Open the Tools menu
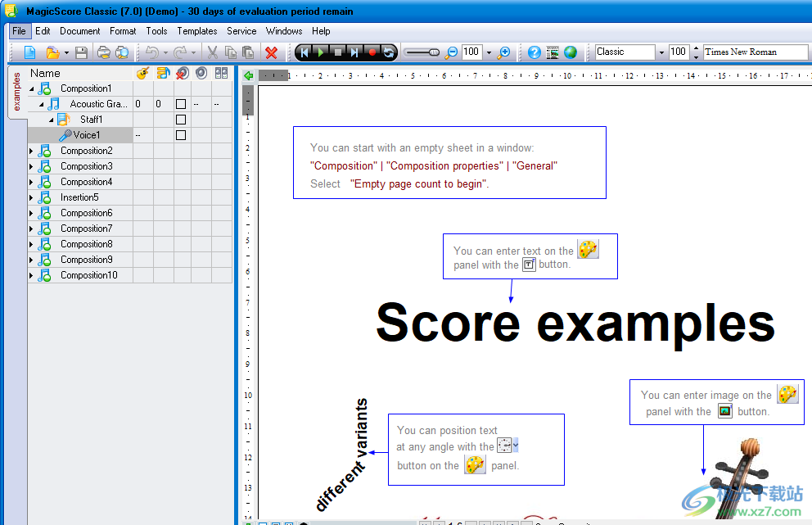Screen dimensions: 812x525 point(156,31)
